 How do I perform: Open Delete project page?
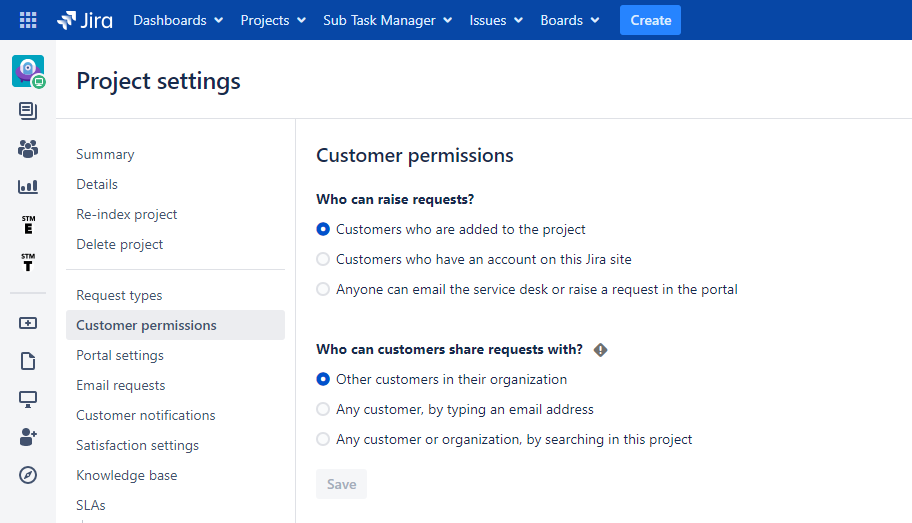(x=120, y=244)
